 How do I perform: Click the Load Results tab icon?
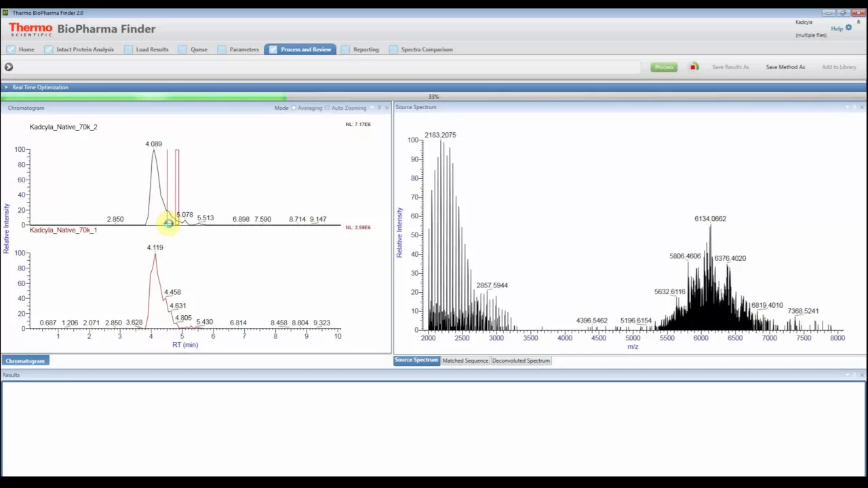click(128, 49)
